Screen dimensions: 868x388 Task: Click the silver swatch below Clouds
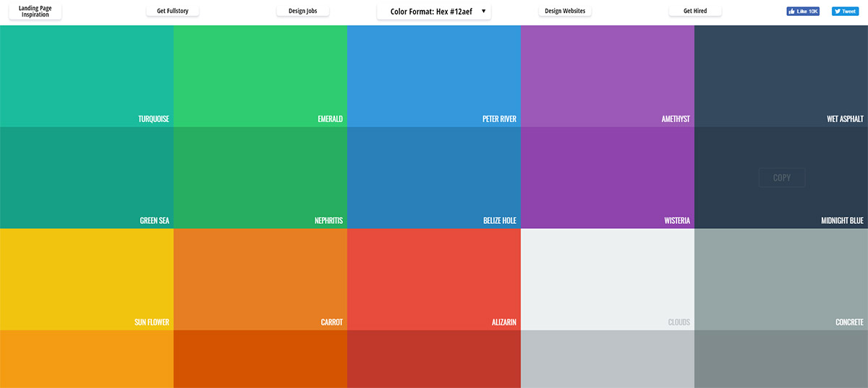608,359
